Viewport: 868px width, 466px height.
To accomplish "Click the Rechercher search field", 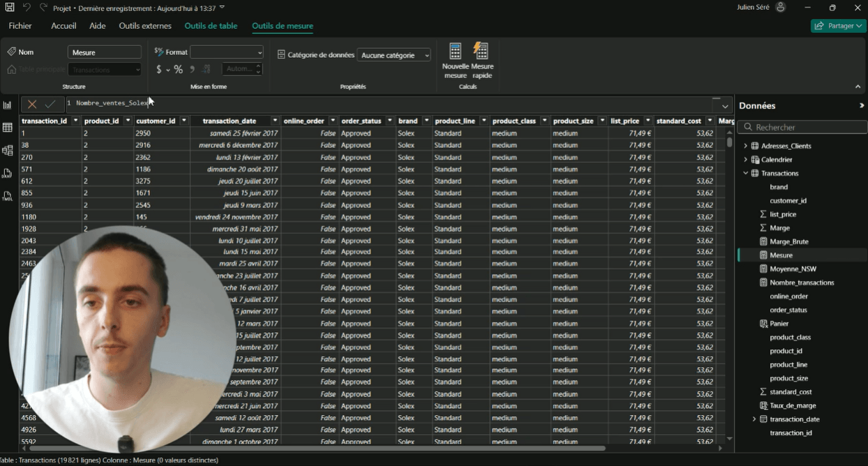I will (x=802, y=127).
